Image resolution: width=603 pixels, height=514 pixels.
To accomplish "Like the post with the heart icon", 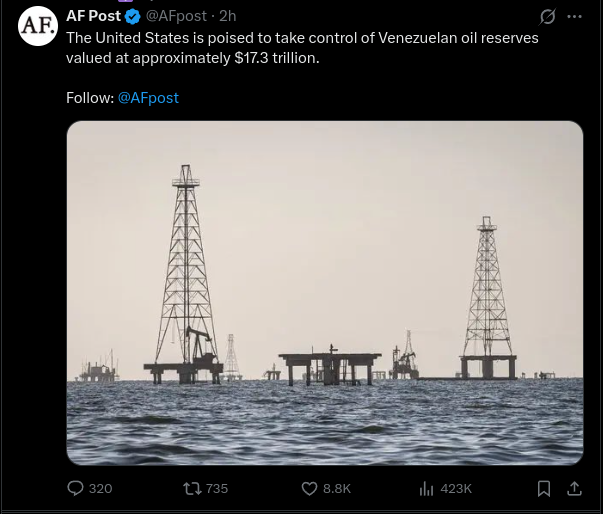I will (309, 488).
